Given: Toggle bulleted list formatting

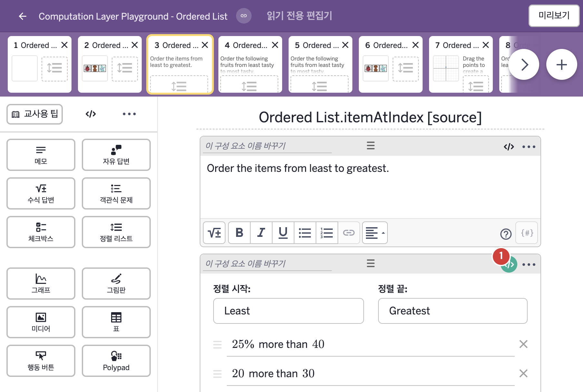Looking at the screenshot, I should coord(305,233).
